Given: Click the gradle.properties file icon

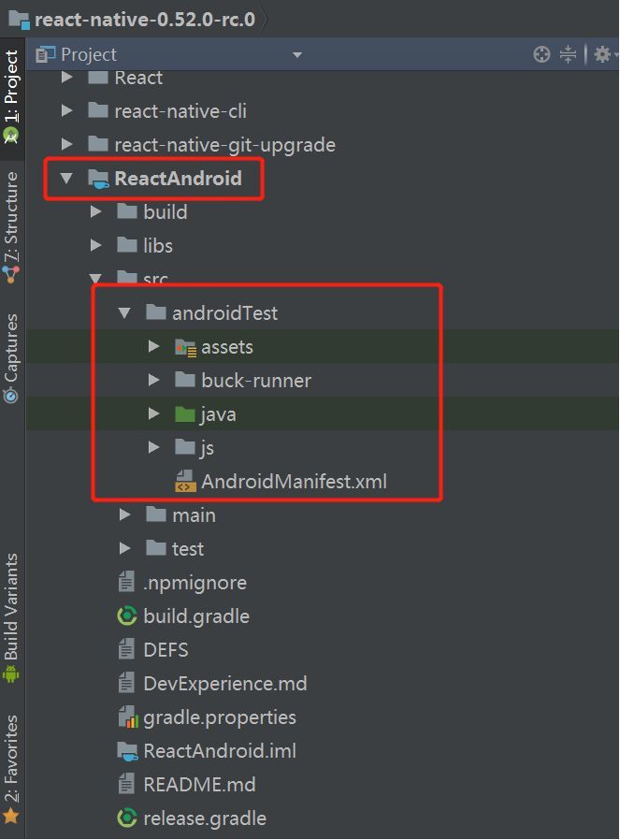Looking at the screenshot, I should [x=126, y=717].
